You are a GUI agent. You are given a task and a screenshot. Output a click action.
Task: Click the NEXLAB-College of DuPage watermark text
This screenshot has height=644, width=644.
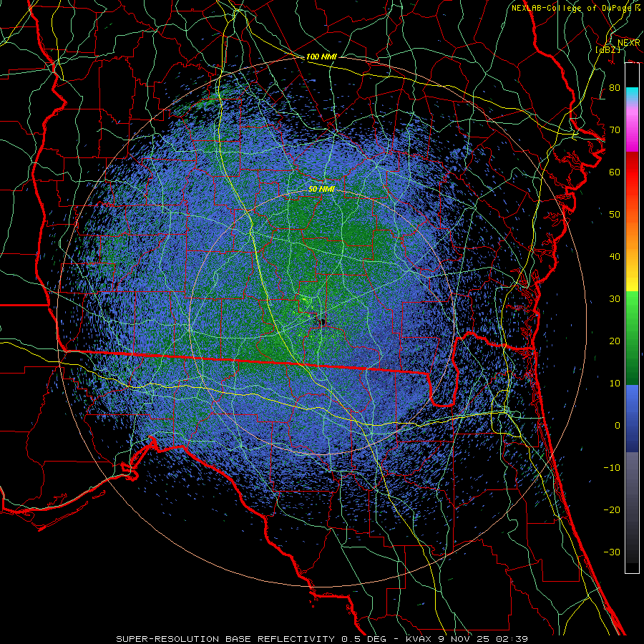tap(575, 8)
